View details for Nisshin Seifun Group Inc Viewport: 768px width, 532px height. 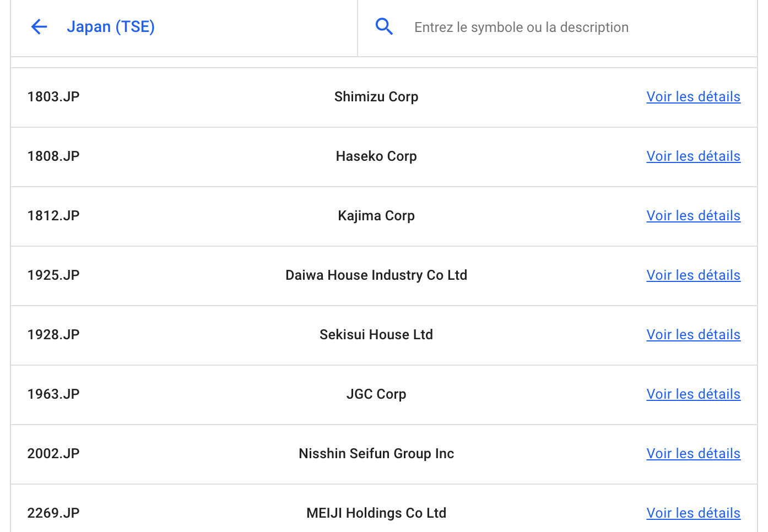693,453
